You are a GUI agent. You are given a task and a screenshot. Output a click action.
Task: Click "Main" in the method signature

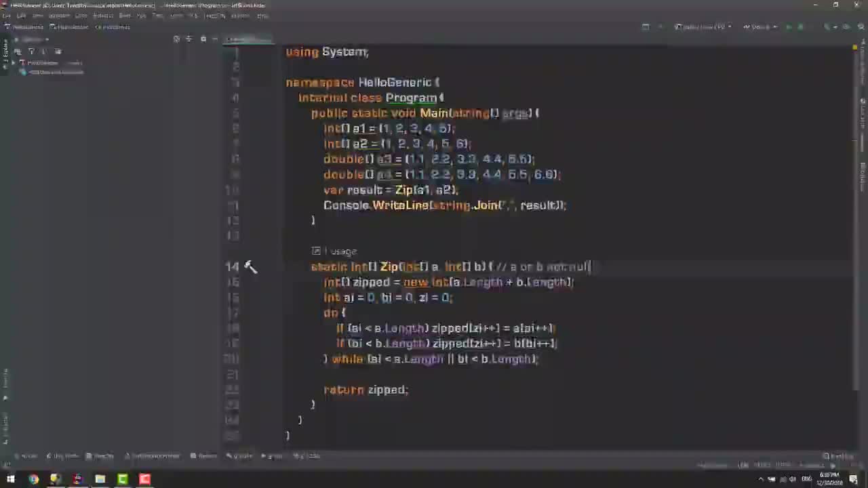[435, 113]
